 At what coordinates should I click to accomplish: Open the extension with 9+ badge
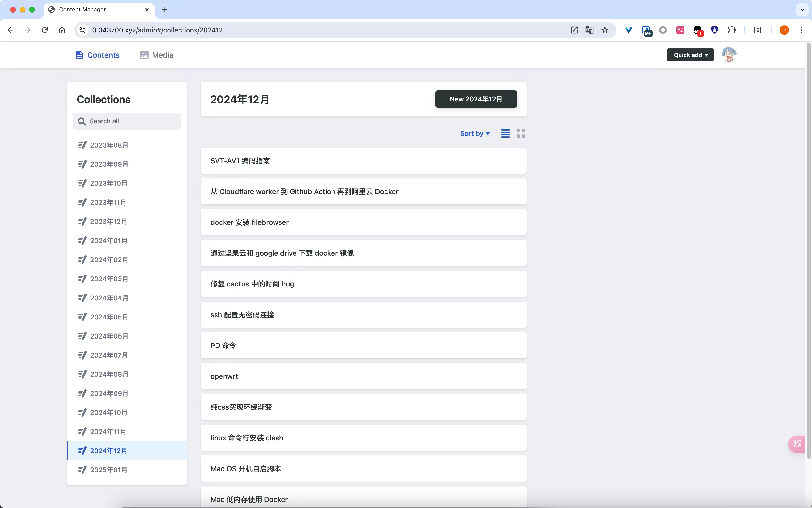click(x=646, y=31)
